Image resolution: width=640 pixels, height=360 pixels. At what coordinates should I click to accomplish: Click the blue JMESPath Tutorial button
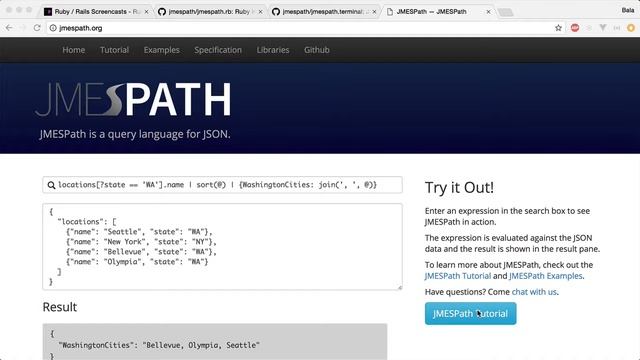click(470, 313)
